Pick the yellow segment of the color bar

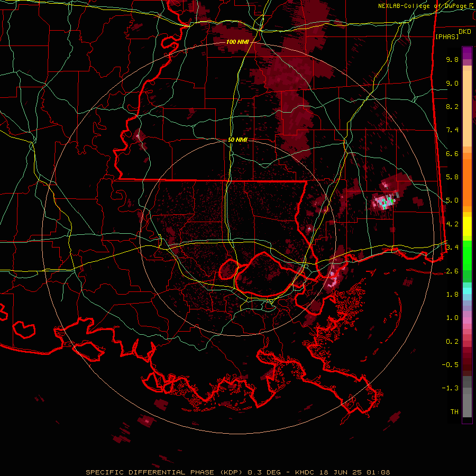coord(467,226)
